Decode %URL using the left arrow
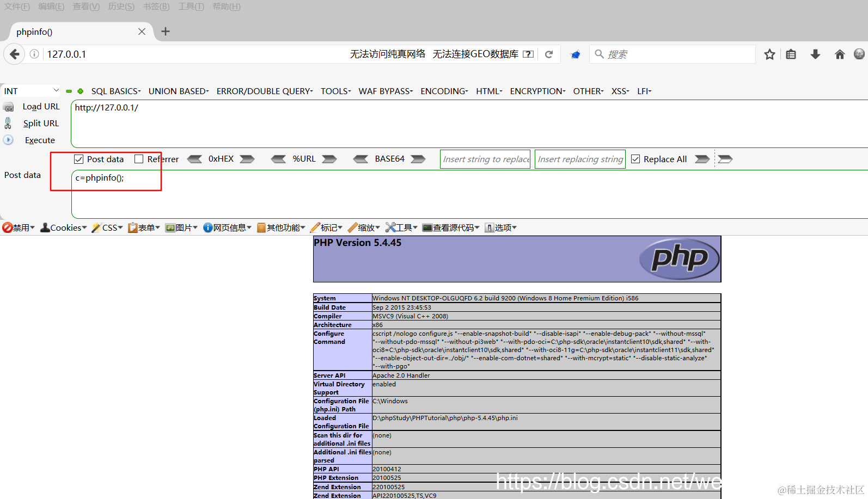This screenshot has width=868, height=499. point(278,159)
